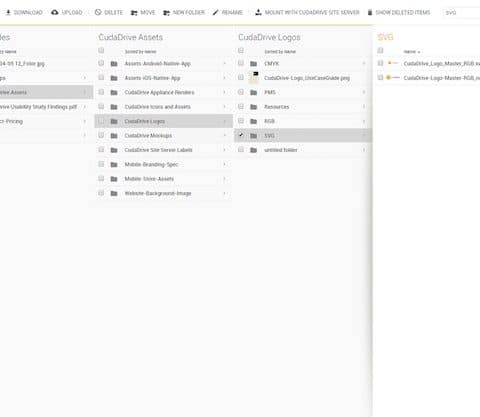480x417 pixels.
Task: Click sorted by name in CudaDrive Logos
Action: [280, 52]
